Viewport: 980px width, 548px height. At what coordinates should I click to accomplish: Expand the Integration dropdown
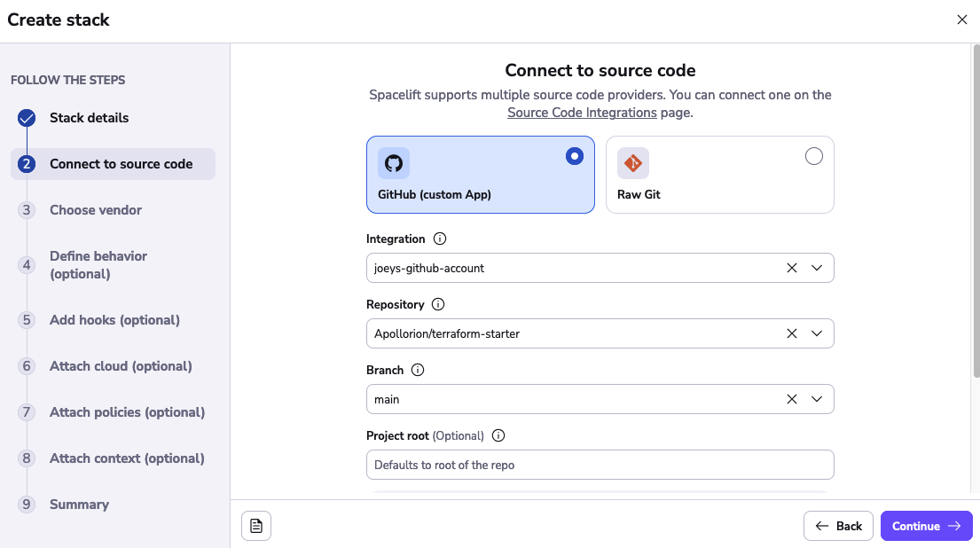click(x=817, y=268)
